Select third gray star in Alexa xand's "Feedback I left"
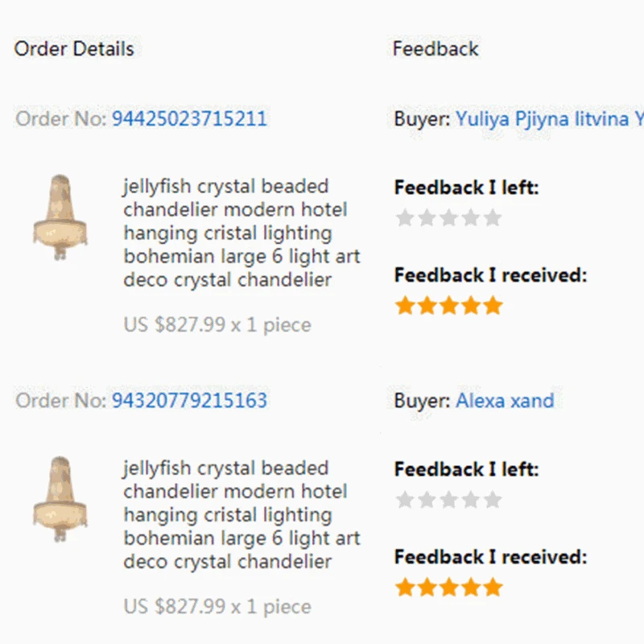 pyautogui.click(x=449, y=501)
